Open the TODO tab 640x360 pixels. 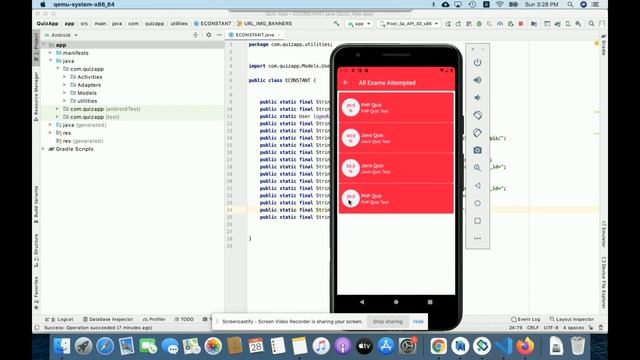pos(184,319)
